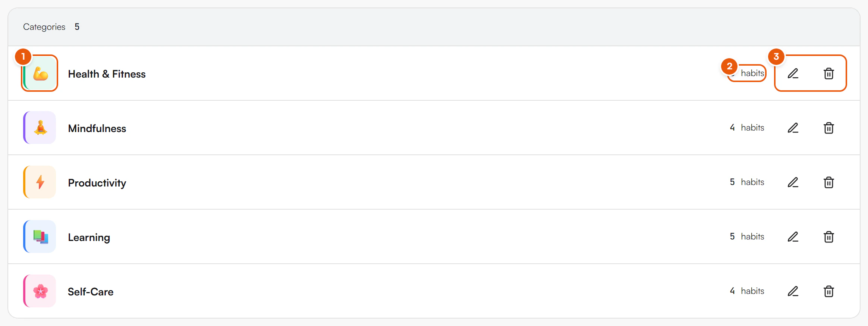Click the Categories header label
The height and width of the screenshot is (326, 868).
(44, 27)
